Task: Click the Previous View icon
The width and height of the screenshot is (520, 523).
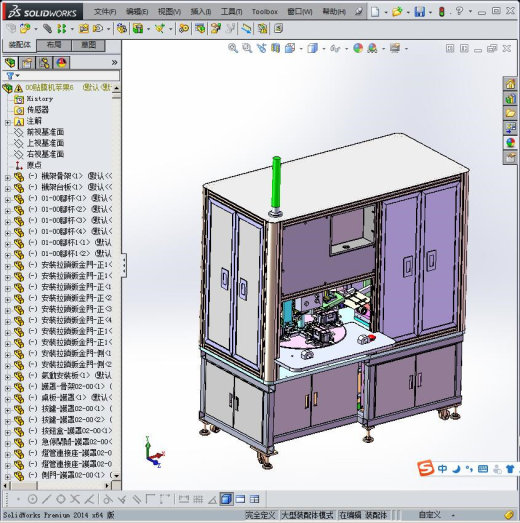Action: pos(262,48)
